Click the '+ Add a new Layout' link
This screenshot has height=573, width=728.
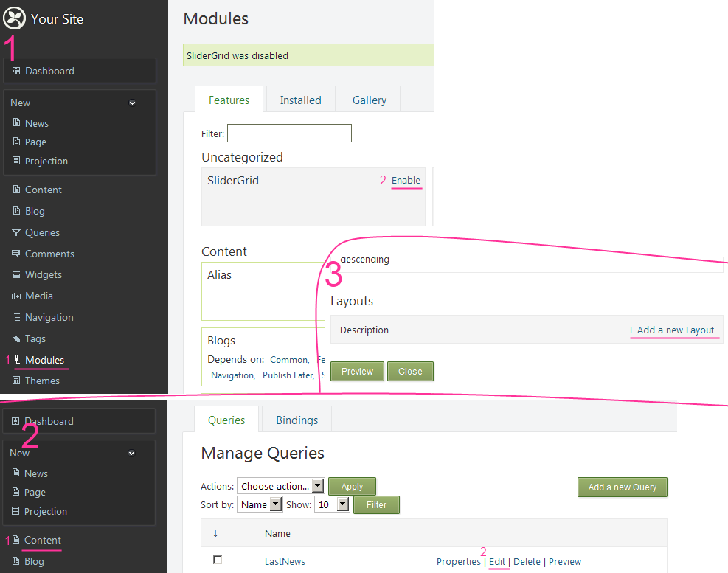[671, 330]
